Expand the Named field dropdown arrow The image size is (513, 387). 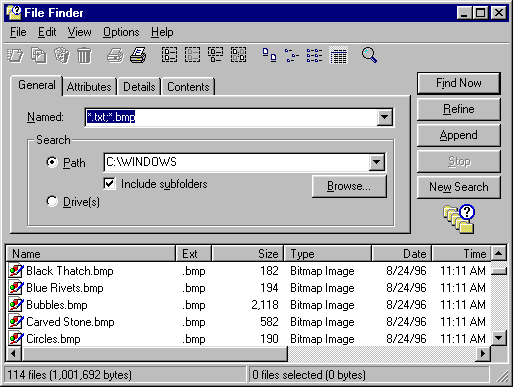pos(384,117)
